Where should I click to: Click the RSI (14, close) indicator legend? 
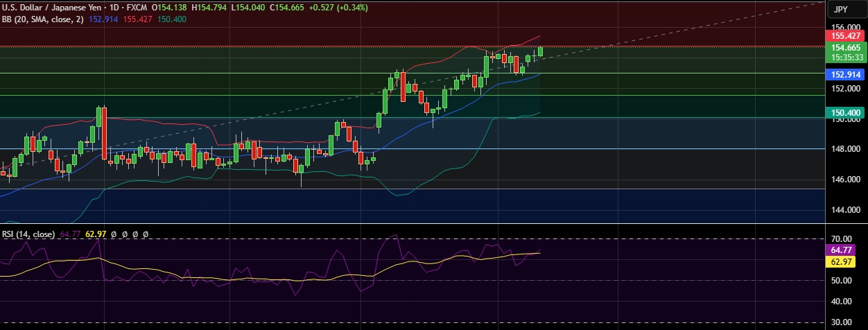click(x=28, y=234)
